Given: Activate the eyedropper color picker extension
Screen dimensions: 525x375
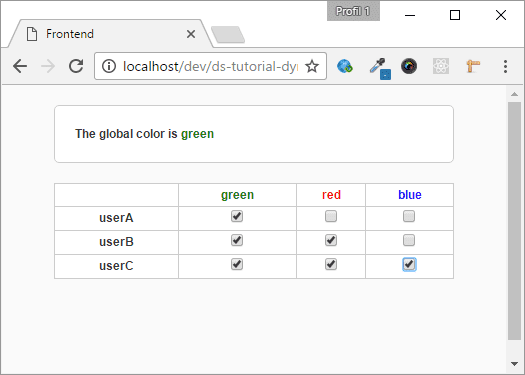Looking at the screenshot, I should pyautogui.click(x=380, y=68).
